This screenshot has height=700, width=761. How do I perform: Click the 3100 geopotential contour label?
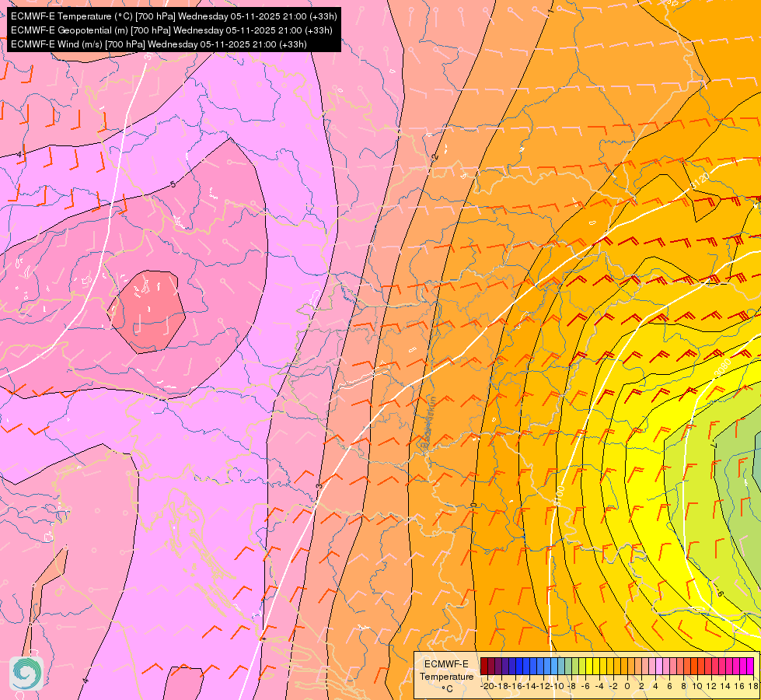tap(559, 495)
